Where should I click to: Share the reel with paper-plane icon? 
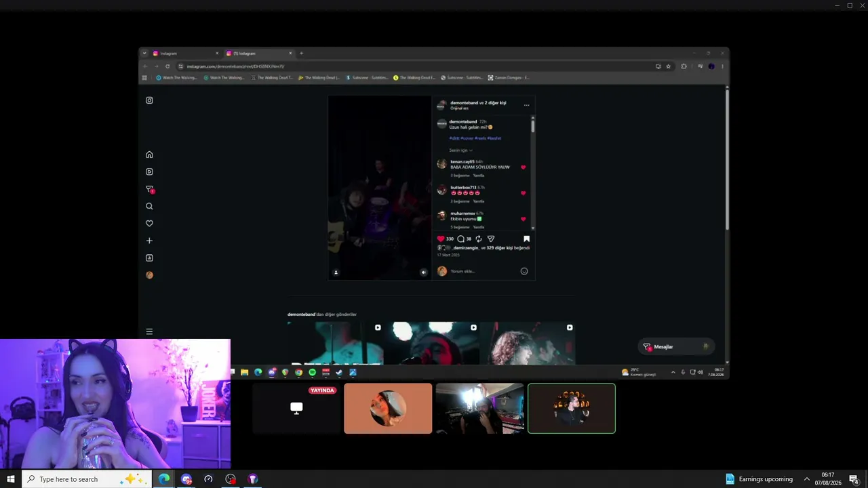(491, 239)
